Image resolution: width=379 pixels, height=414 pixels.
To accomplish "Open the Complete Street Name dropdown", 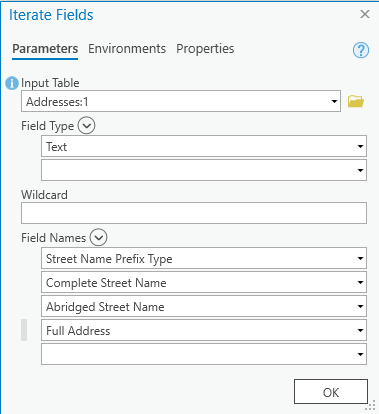I will 360,282.
